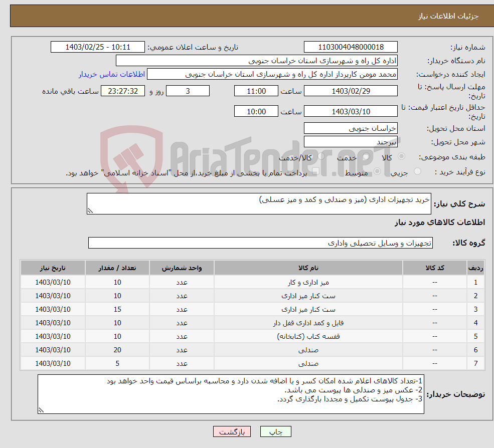Select the خدمت radio button
The height and width of the screenshot is (448, 494).
click(366, 156)
